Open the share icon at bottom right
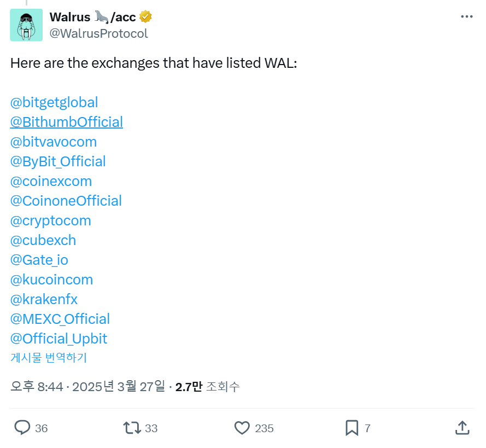The width and height of the screenshot is (486, 448). click(461, 428)
